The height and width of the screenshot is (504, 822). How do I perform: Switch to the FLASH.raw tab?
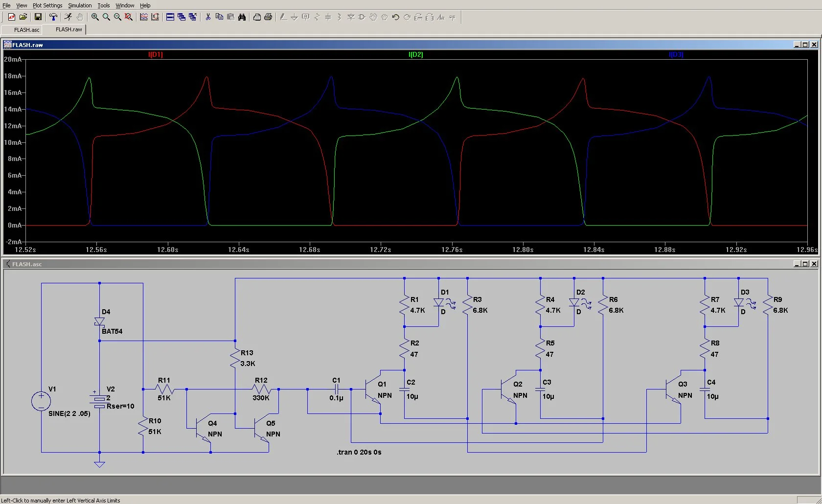[68, 29]
